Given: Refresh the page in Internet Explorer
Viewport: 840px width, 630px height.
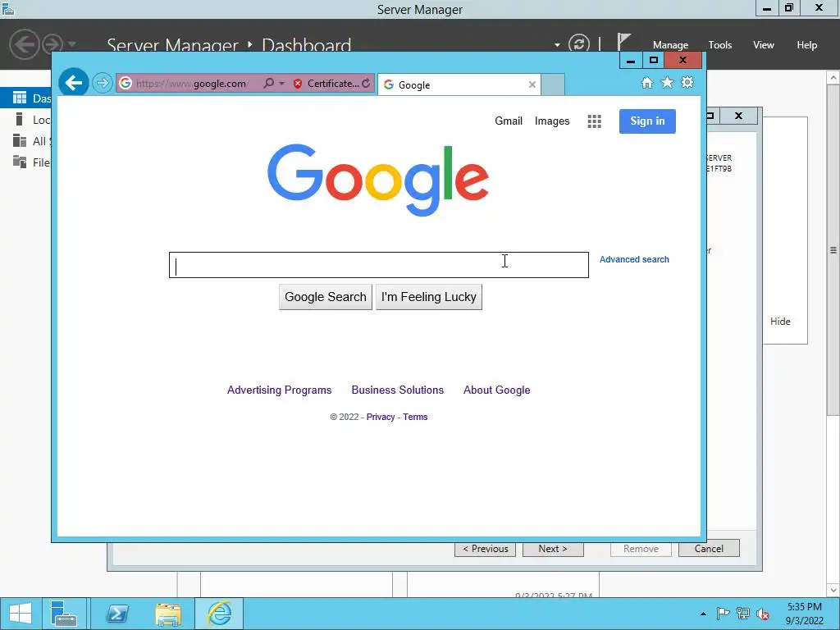Looking at the screenshot, I should (x=366, y=84).
